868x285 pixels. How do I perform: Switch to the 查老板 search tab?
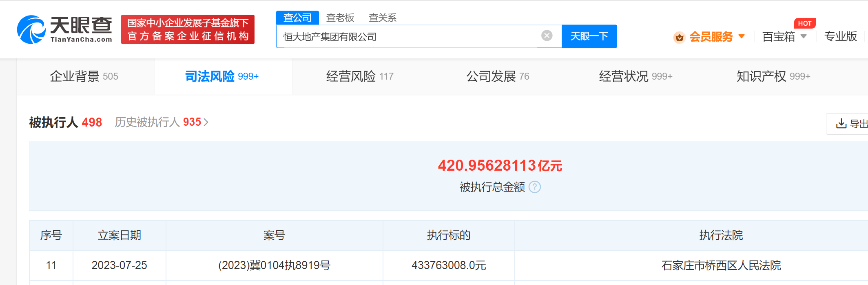point(340,18)
